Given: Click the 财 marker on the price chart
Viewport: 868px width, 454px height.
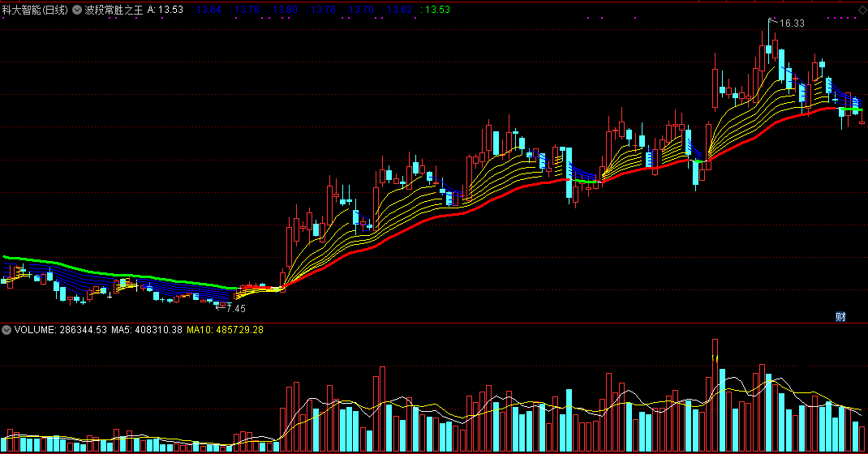Looking at the screenshot, I should pos(840,316).
